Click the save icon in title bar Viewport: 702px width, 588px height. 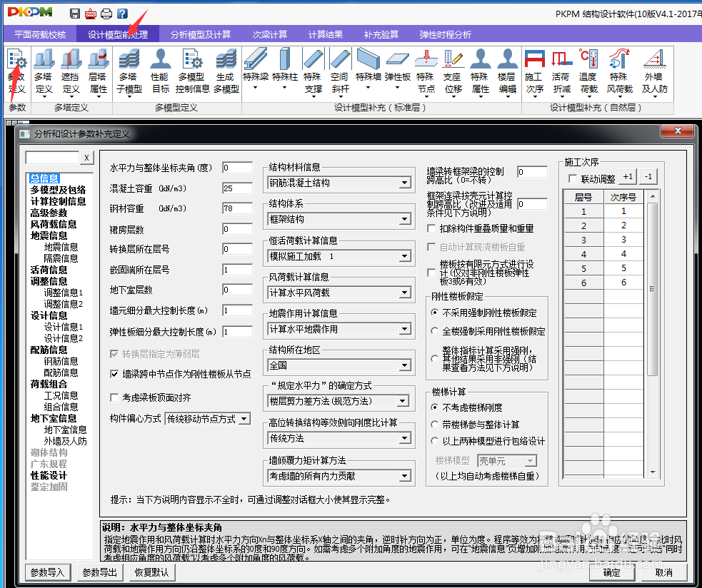coord(75,14)
